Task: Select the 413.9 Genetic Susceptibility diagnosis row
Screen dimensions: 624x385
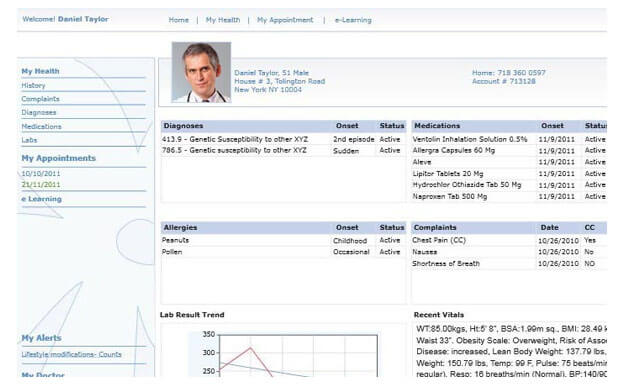Action: click(283, 139)
